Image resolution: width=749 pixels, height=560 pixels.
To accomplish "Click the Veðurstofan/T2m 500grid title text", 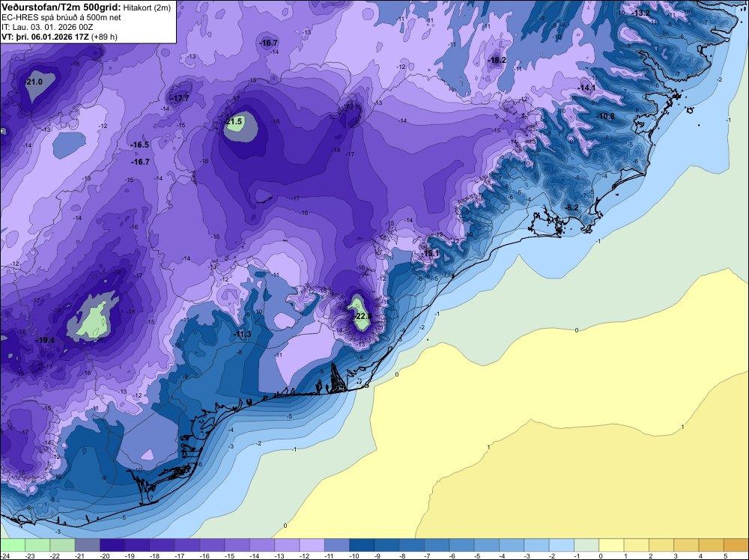I will (61, 7).
